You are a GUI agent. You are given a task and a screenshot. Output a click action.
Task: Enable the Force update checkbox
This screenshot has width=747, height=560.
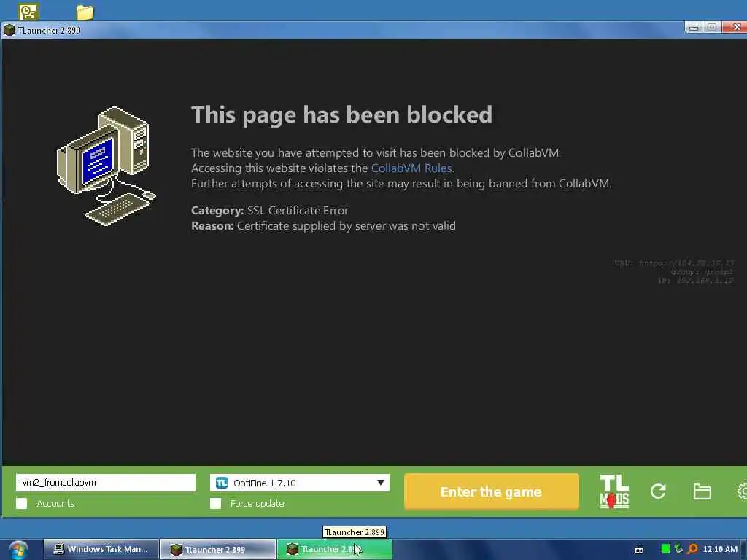(215, 503)
